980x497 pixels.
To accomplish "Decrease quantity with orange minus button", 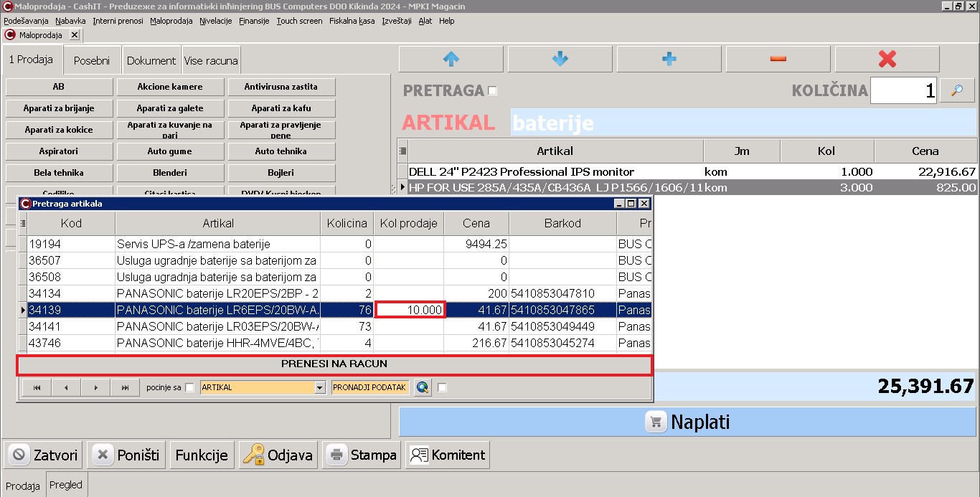I will [x=778, y=60].
